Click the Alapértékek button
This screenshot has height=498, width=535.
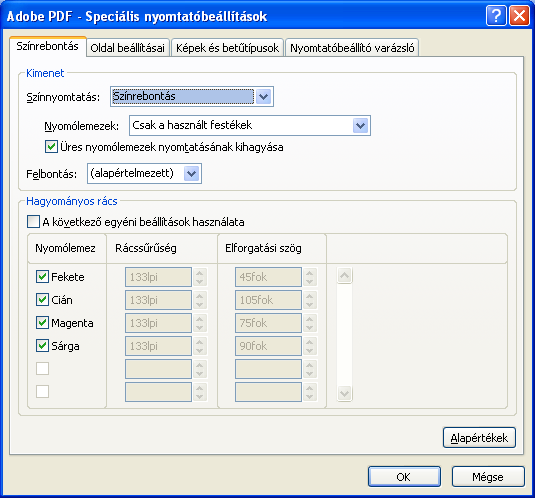coord(479,438)
